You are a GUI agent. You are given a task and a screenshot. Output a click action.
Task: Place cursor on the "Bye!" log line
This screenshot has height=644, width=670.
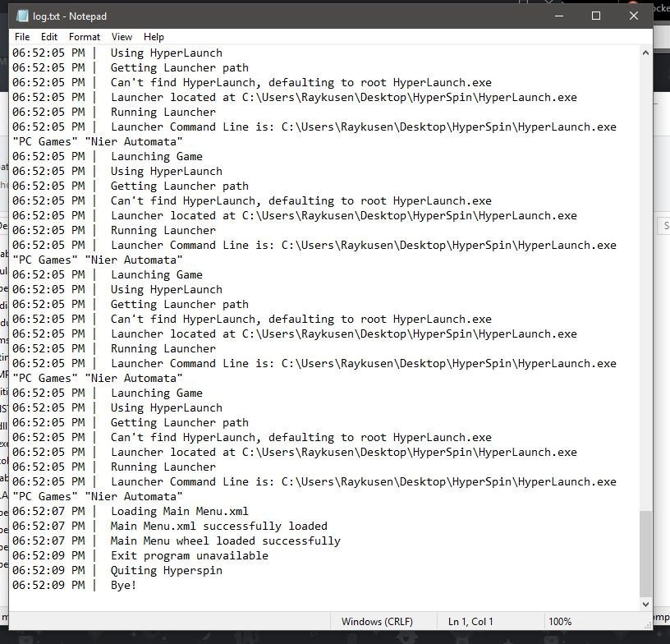coord(123,585)
